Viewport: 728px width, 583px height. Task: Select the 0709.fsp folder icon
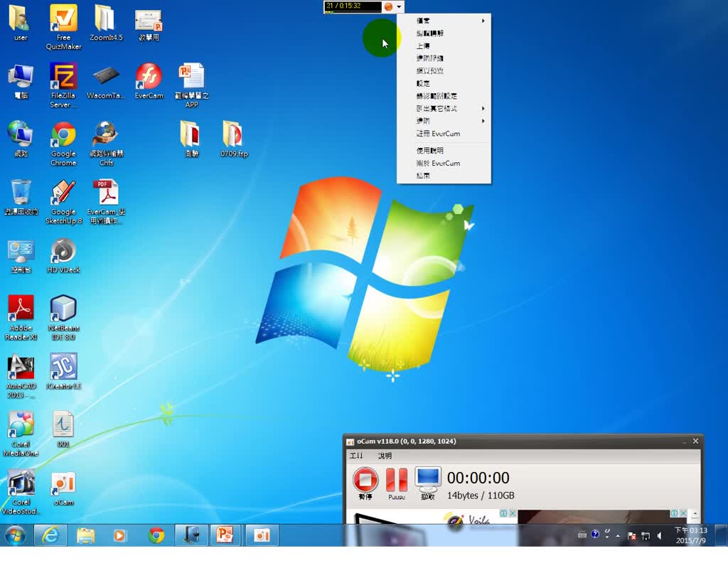coord(234,139)
